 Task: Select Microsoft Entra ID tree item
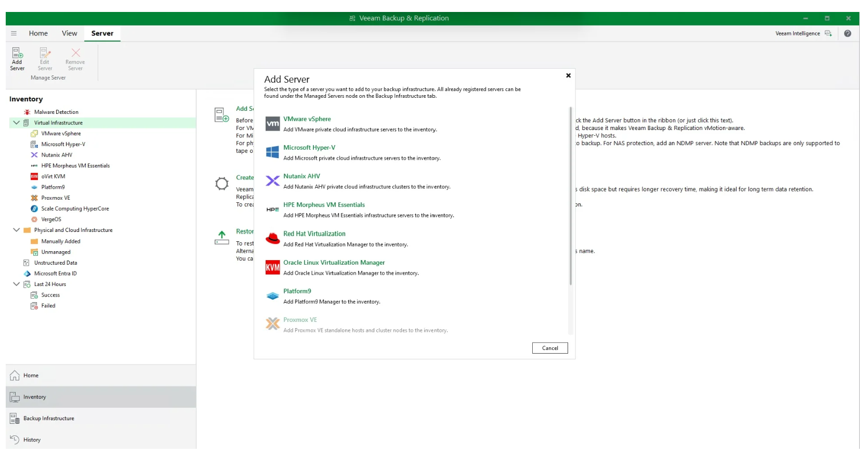point(55,274)
